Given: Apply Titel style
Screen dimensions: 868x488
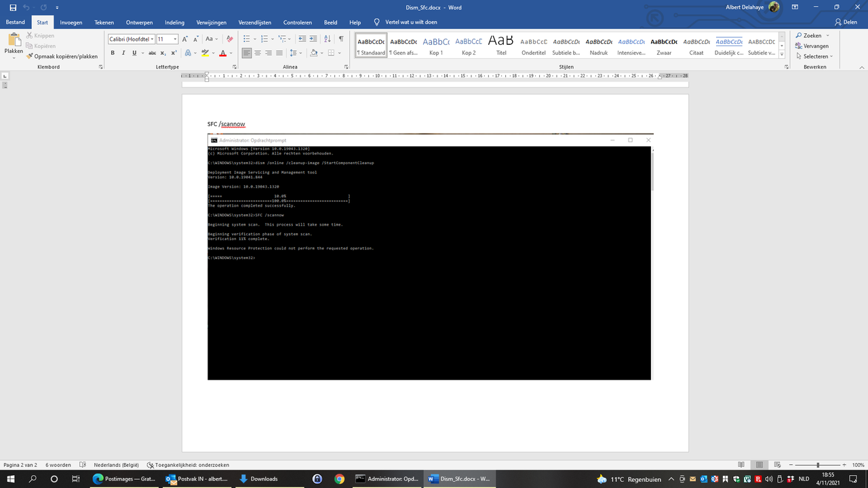Looking at the screenshot, I should pyautogui.click(x=501, y=45).
